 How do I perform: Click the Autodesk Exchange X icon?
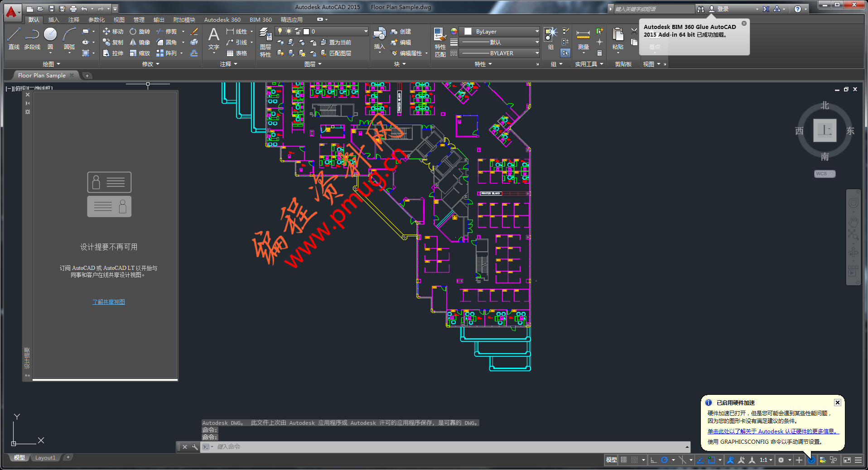point(766,9)
